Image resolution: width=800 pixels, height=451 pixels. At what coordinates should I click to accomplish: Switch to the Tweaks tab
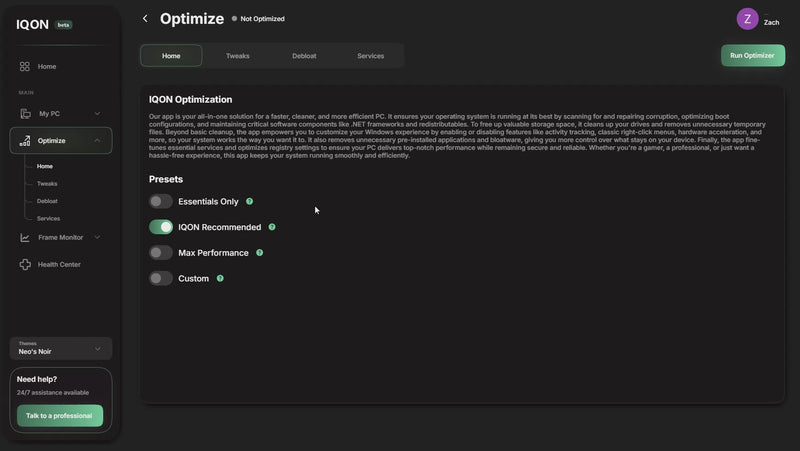pos(238,56)
